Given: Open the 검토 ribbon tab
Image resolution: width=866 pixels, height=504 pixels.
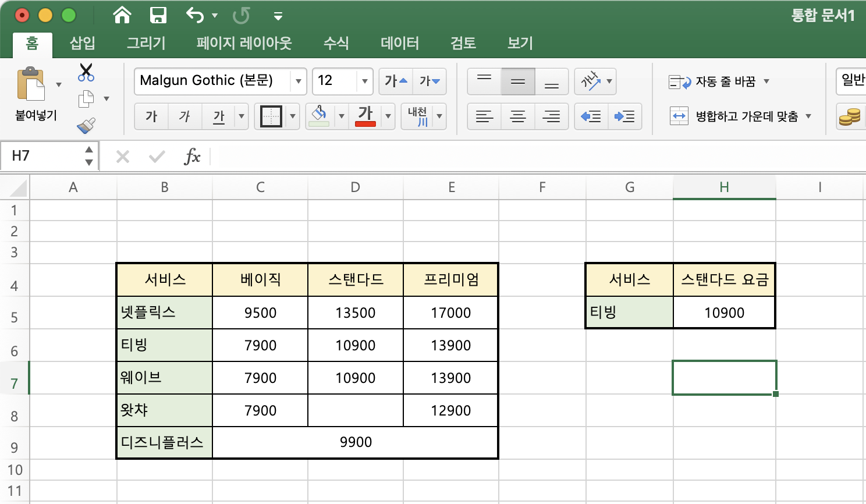Looking at the screenshot, I should tap(463, 44).
